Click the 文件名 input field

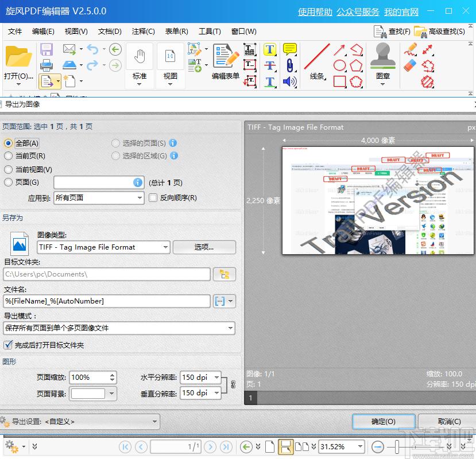click(x=107, y=301)
